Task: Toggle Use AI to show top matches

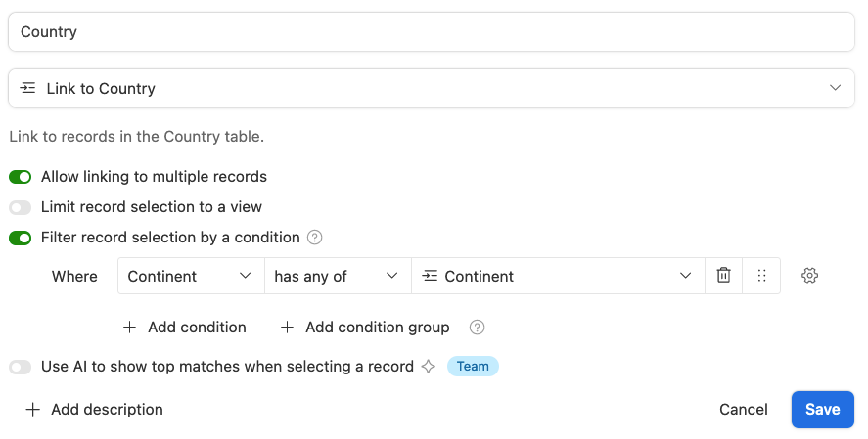Action: (20, 367)
